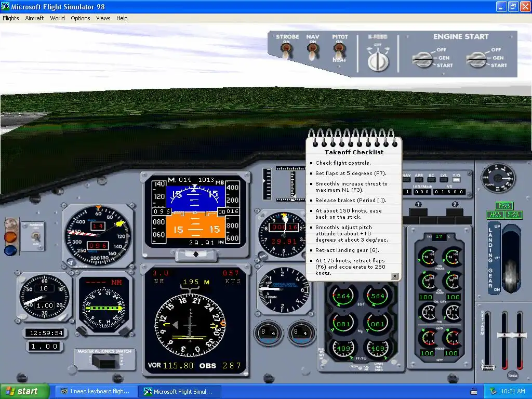The height and width of the screenshot is (399, 532).
Task: Open the Flights menu
Action: click(x=10, y=18)
